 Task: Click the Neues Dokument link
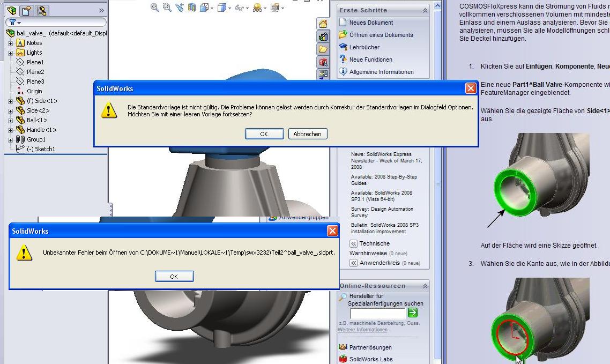point(371,23)
